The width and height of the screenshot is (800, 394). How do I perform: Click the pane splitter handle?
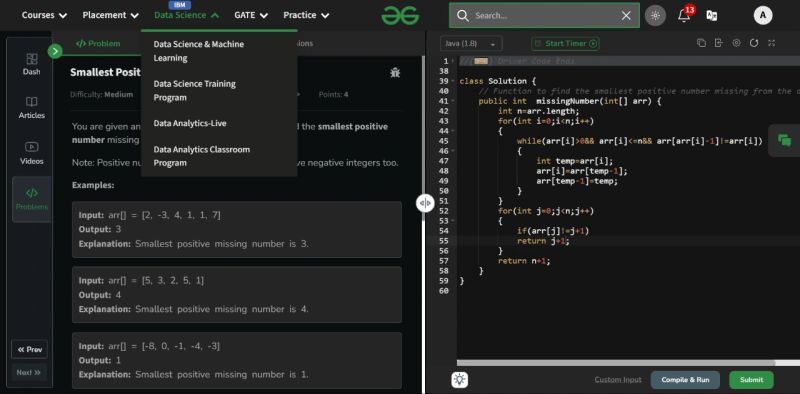click(425, 203)
